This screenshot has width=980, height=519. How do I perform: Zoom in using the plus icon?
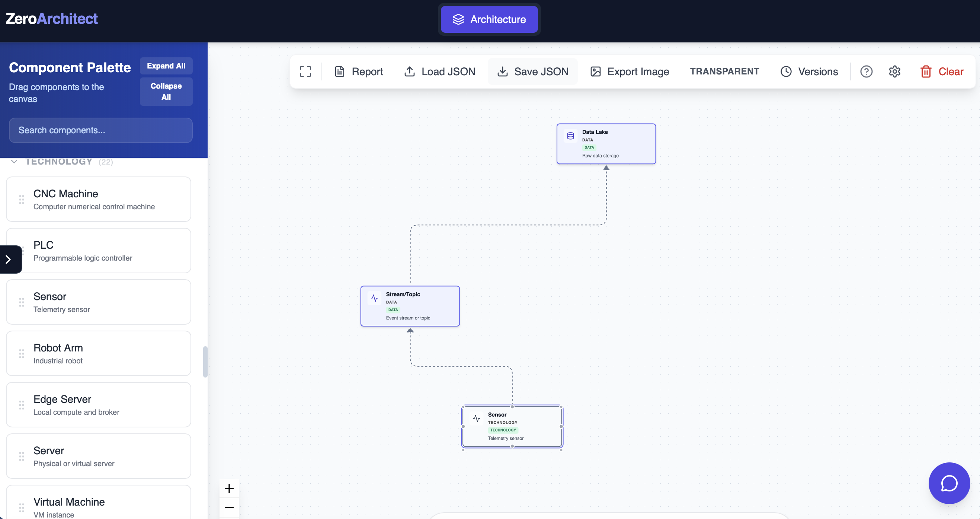(229, 488)
